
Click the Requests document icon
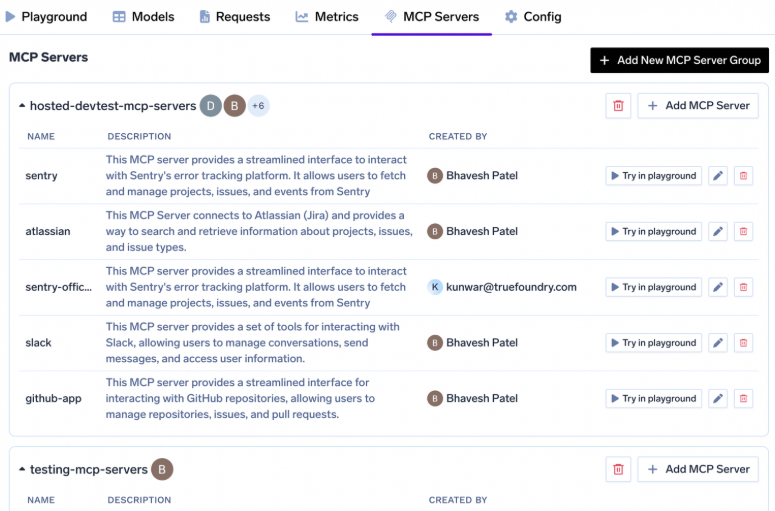point(204,17)
